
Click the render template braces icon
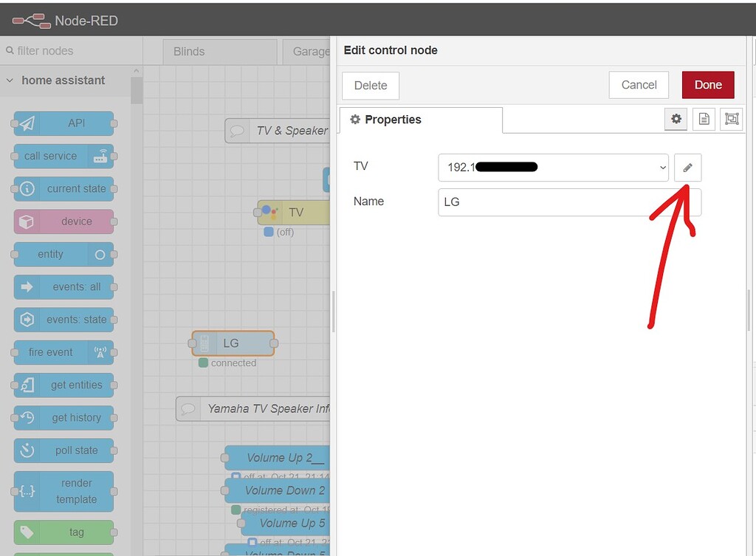point(27,491)
